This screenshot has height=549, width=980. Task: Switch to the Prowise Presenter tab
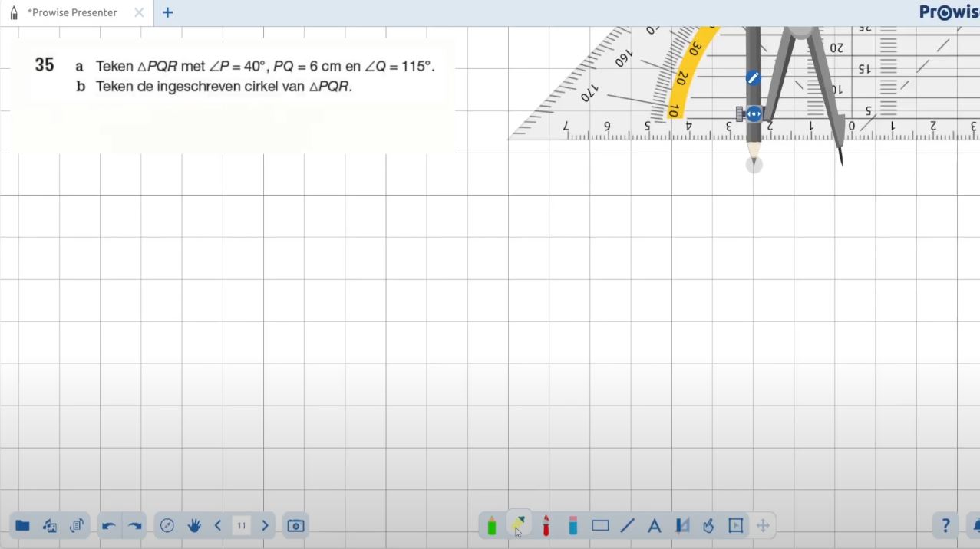coord(72,12)
